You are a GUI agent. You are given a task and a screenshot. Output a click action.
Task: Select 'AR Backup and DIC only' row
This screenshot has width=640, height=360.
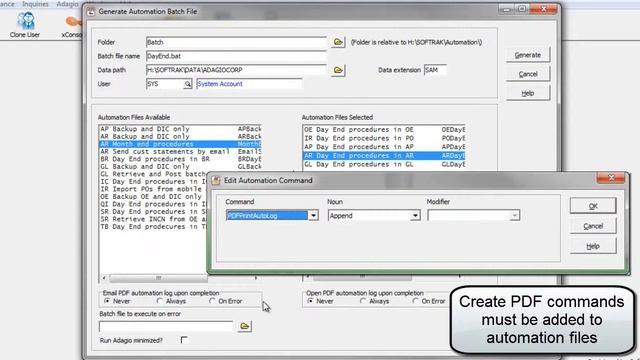180,136
